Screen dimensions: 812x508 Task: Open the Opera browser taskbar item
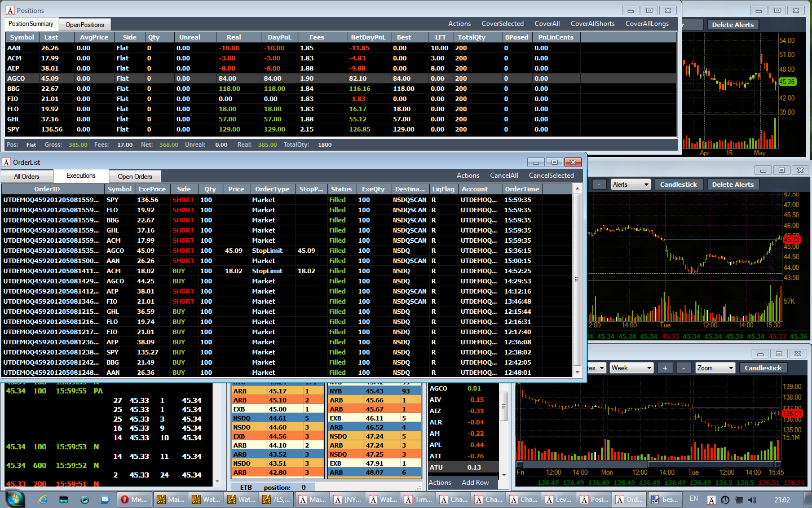pyautogui.click(x=134, y=500)
